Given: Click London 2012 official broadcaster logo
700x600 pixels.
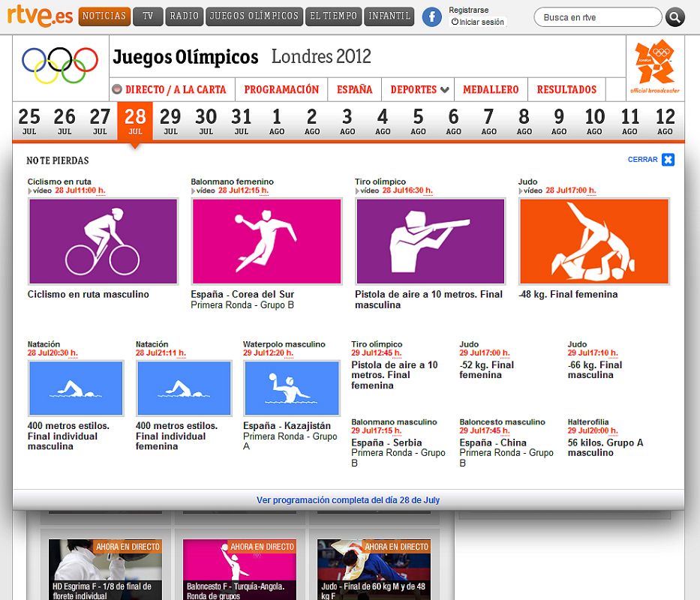Looking at the screenshot, I should pos(654,68).
